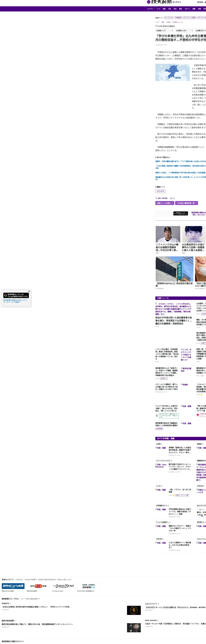Open the 九州発けいざい section tab
The height and width of the screenshot is (644, 206).
[184, 30]
